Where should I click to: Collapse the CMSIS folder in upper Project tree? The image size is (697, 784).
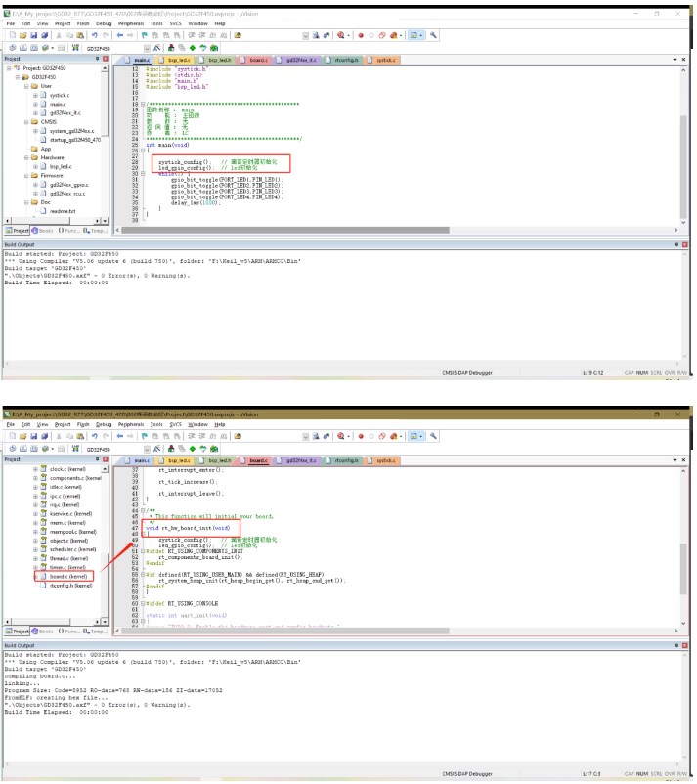pyautogui.click(x=26, y=122)
